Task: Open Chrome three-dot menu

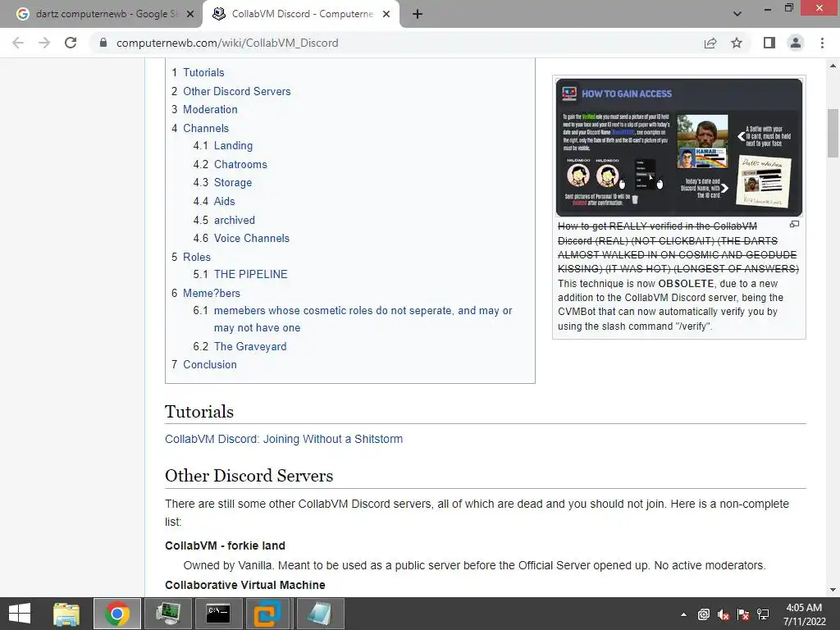Action: click(x=822, y=43)
